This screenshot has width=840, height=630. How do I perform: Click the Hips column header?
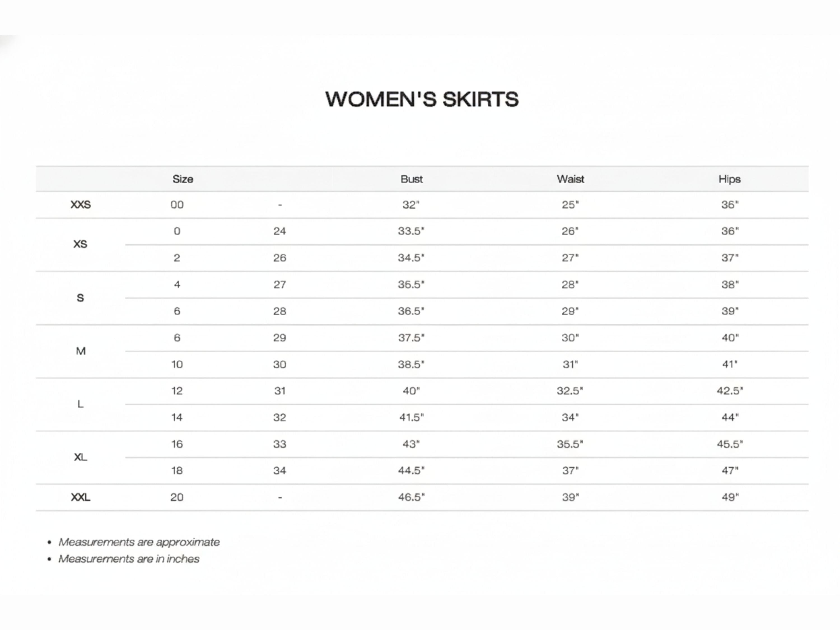(x=729, y=179)
